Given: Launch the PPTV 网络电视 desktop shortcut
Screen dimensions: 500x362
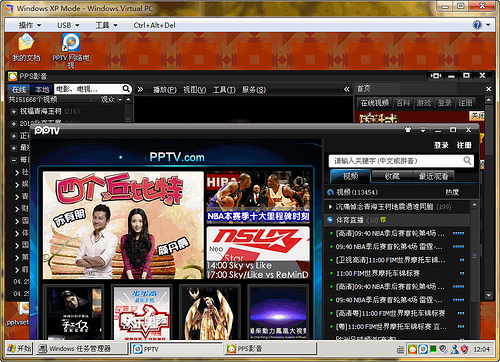Looking at the screenshot, I should click(x=71, y=51).
